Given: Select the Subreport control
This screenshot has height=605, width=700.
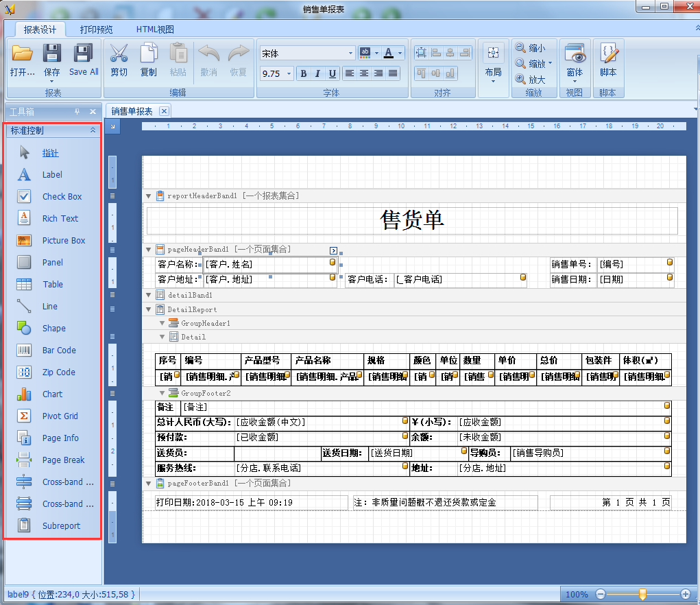Looking at the screenshot, I should pos(61,526).
